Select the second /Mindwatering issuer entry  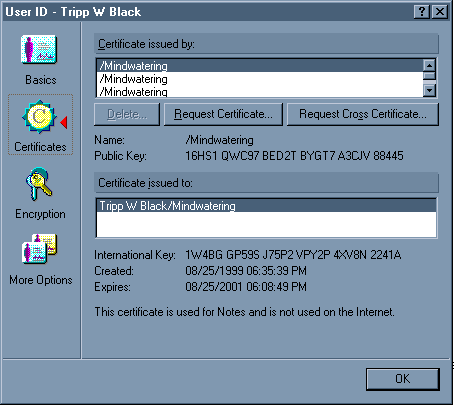(x=260, y=79)
